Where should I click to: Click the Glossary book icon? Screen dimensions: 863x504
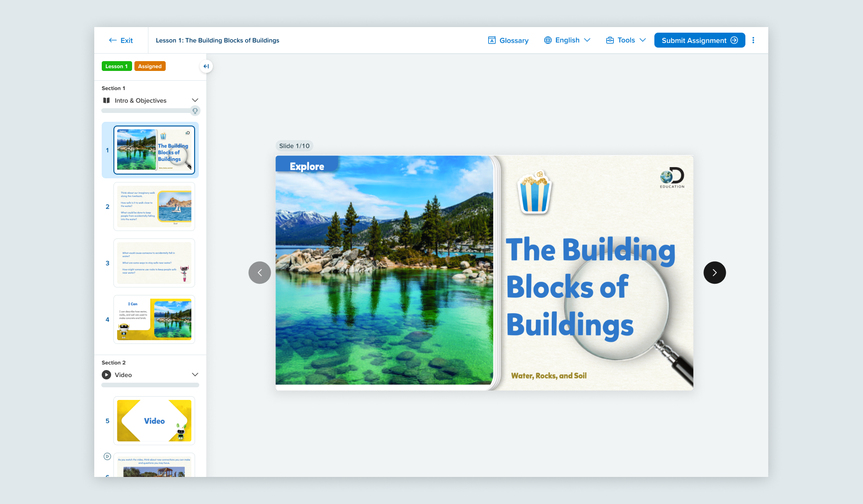491,41
